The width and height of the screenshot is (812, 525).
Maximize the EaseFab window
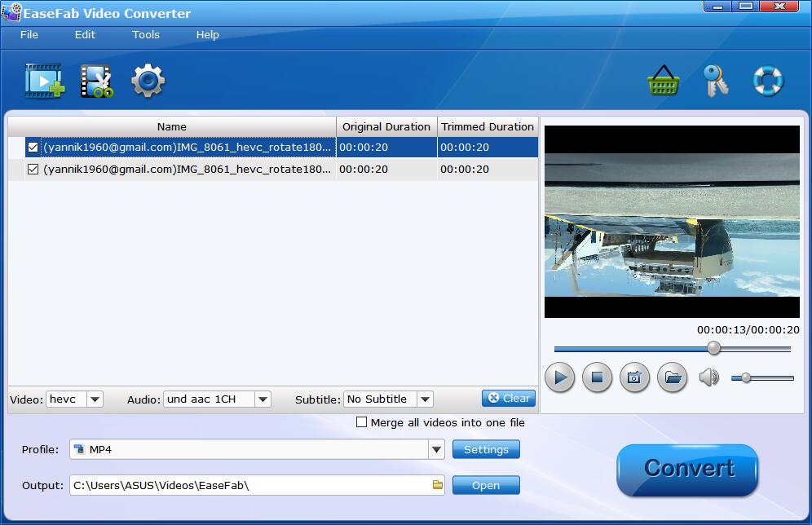[746, 7]
